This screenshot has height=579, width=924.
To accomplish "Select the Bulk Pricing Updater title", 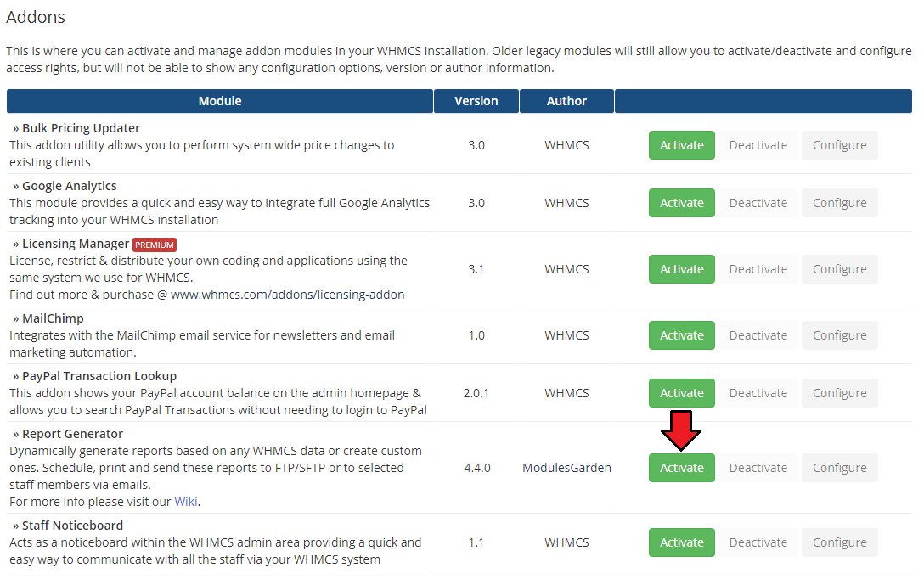I will [x=81, y=128].
